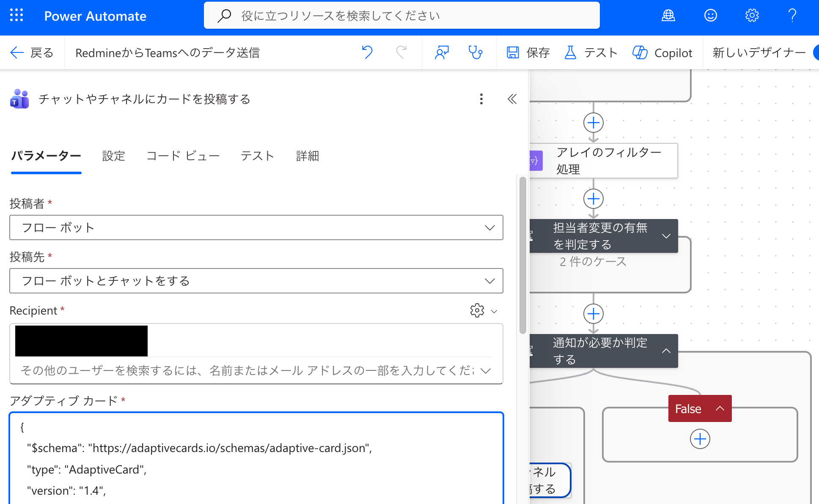The height and width of the screenshot is (504, 819).
Task: Open the Recipient field settings gear
Action: pyautogui.click(x=477, y=310)
